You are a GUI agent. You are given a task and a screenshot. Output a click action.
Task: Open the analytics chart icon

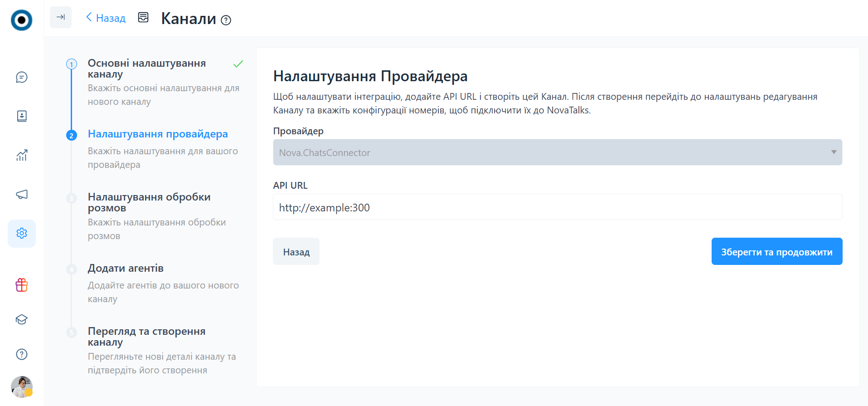22,156
